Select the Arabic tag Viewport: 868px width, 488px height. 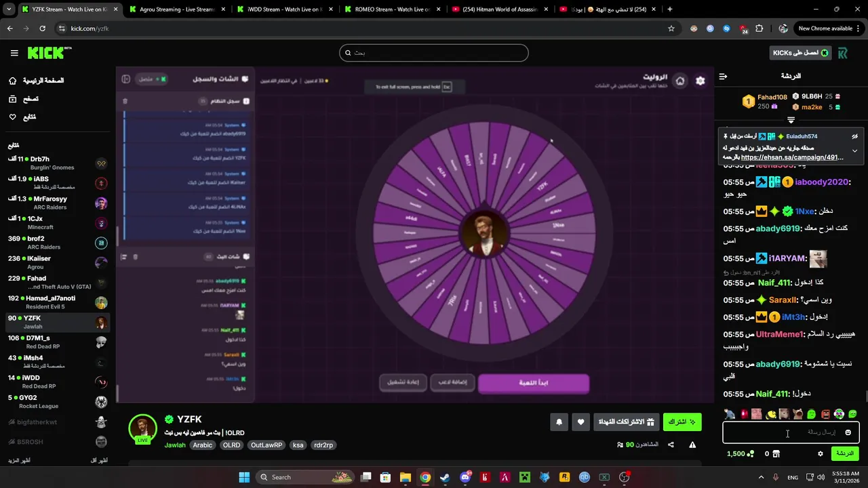[202, 445]
